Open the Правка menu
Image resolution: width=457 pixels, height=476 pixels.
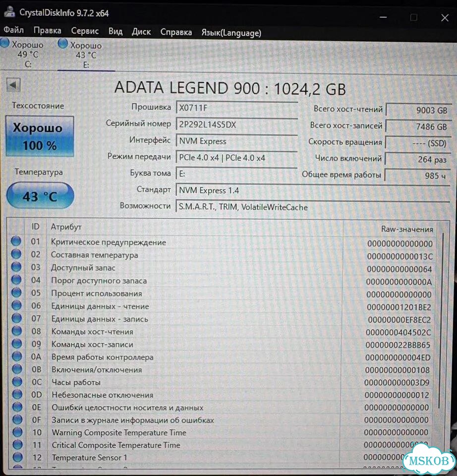pos(48,31)
